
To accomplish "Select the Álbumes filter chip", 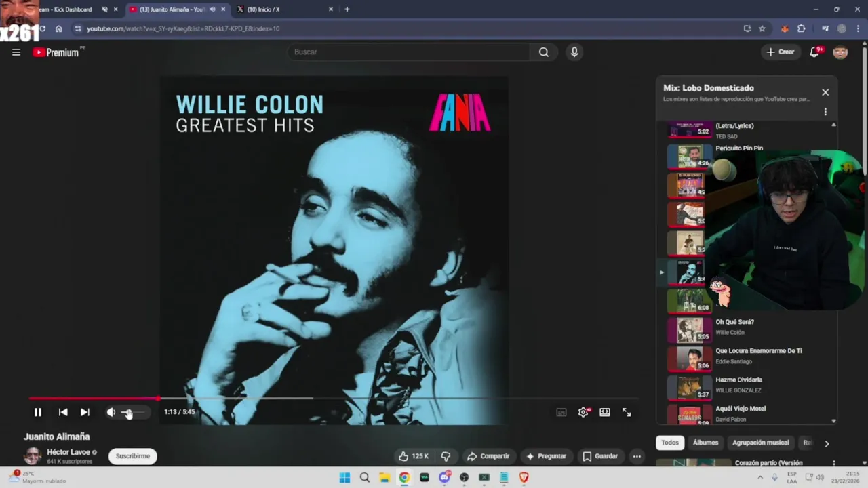I will (705, 443).
